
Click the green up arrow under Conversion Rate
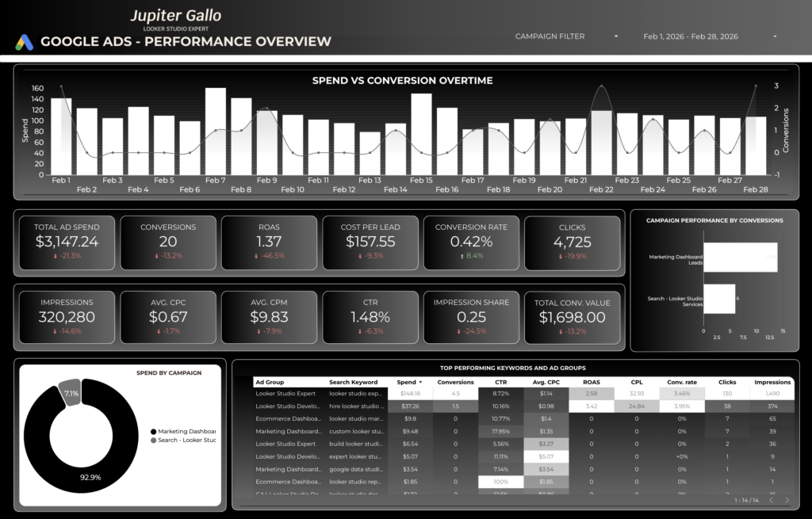[459, 256]
